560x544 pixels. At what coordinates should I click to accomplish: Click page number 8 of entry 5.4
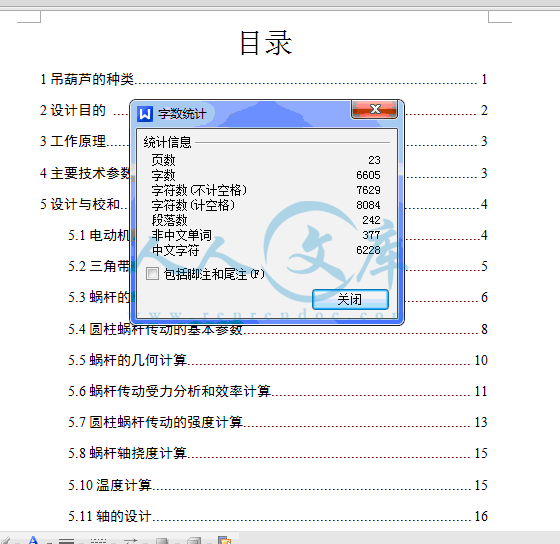pyautogui.click(x=484, y=329)
